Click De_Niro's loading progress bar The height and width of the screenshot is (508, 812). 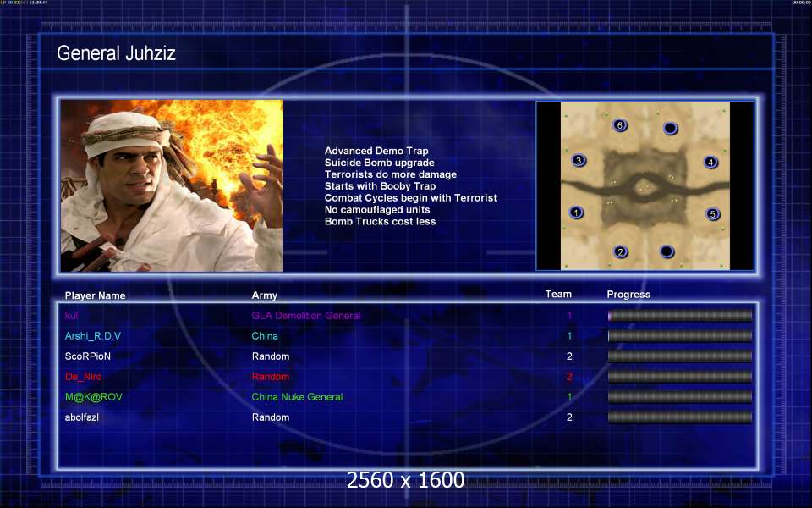point(679,376)
